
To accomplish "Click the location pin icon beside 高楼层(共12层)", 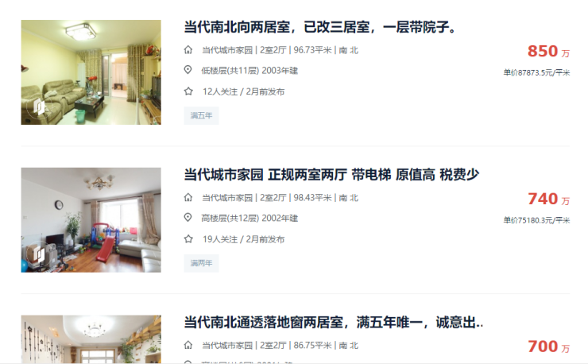I will [x=188, y=217].
